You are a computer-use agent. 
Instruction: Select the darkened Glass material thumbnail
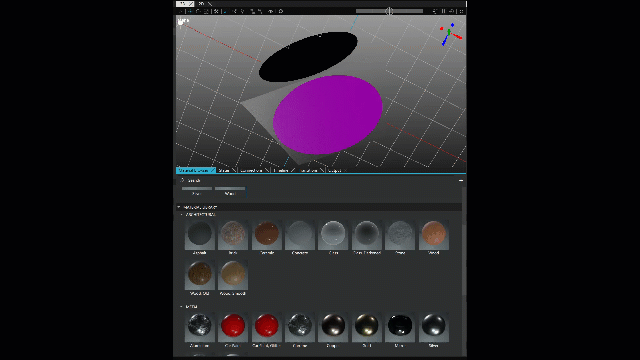tap(367, 235)
